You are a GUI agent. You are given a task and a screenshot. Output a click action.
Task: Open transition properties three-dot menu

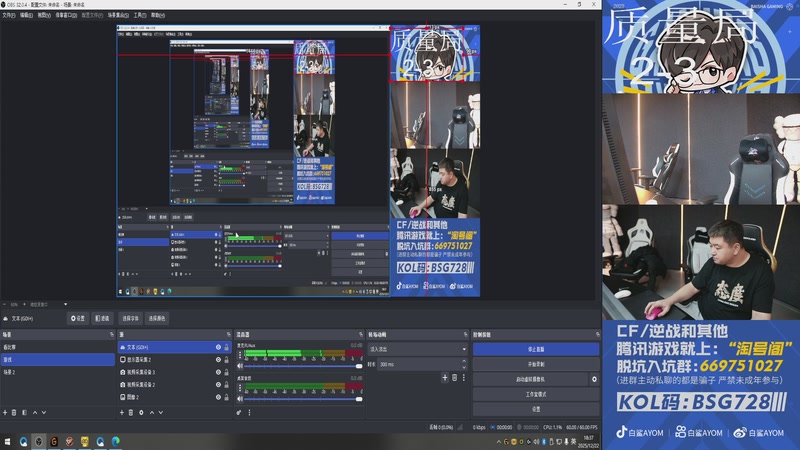coord(464,378)
